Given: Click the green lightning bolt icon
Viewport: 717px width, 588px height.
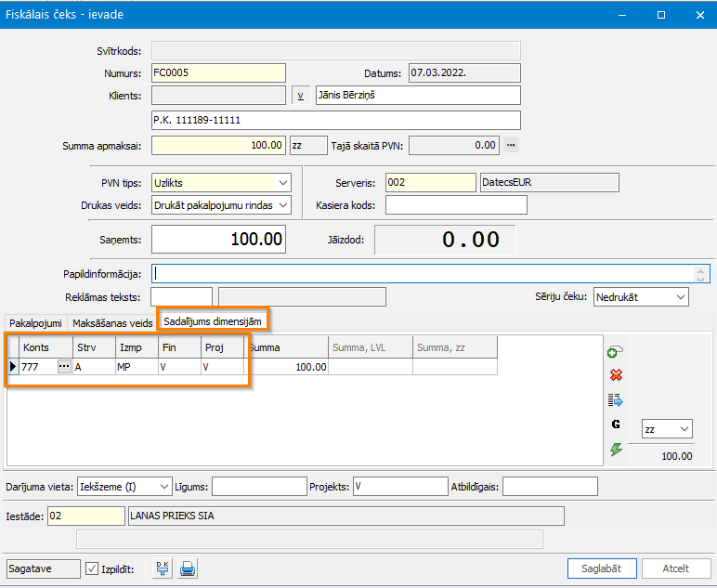Looking at the screenshot, I should pos(615,450).
